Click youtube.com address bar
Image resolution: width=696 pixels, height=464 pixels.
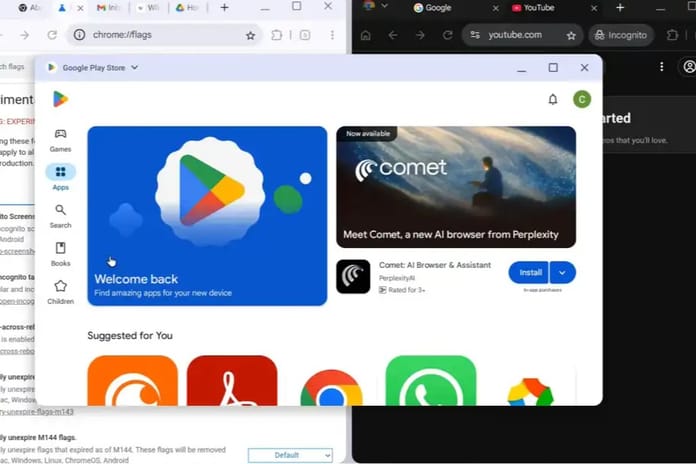tap(523, 35)
